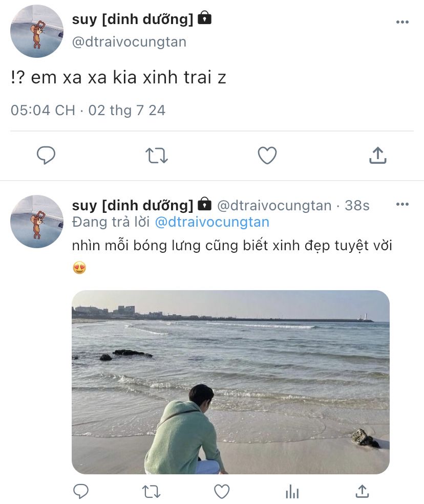Share the main tweet
Screen dimensions: 424x504
pyautogui.click(x=378, y=155)
